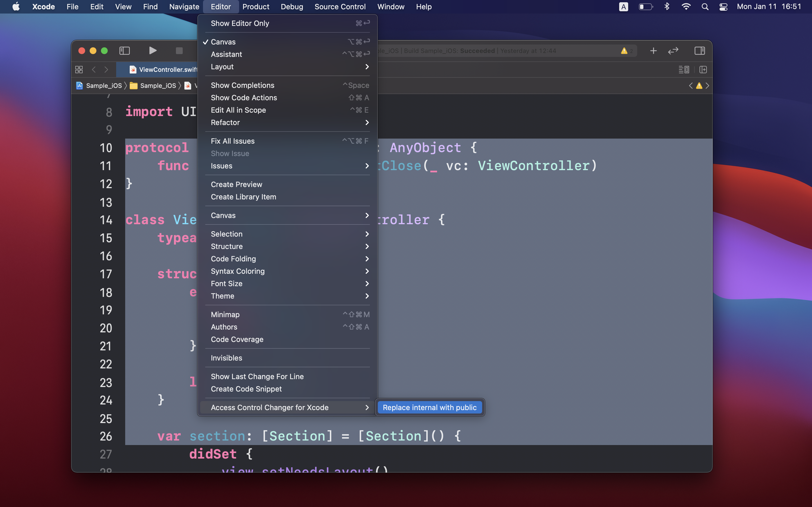Click the related items grid icon
The image size is (812, 507).
point(79,69)
